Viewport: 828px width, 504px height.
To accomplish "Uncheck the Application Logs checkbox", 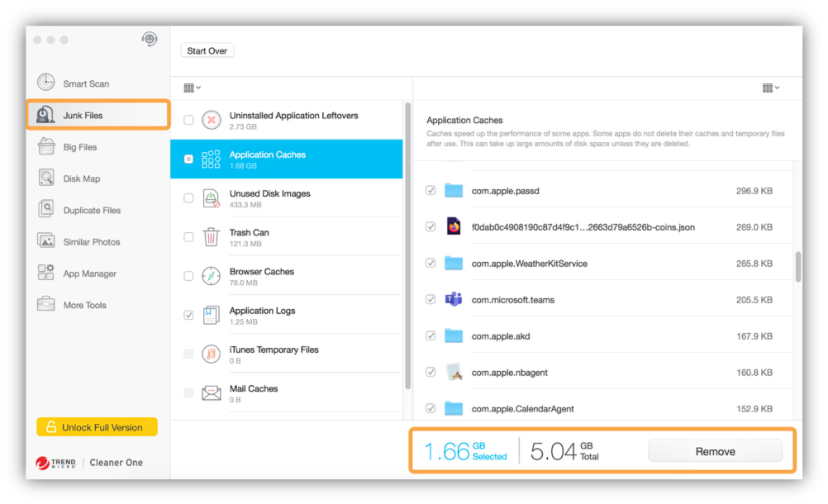I will tap(188, 315).
